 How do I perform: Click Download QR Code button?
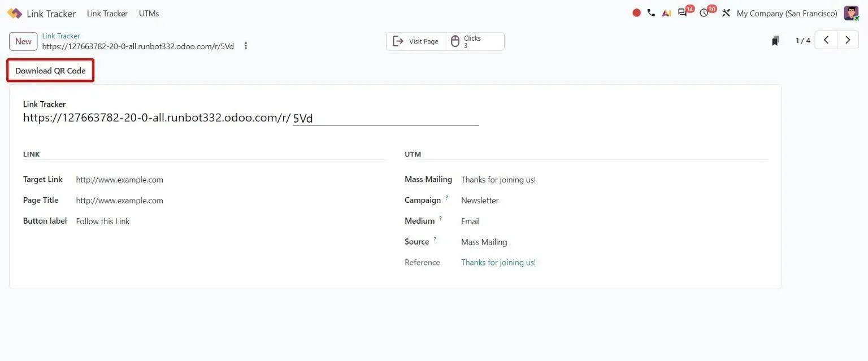coord(50,71)
